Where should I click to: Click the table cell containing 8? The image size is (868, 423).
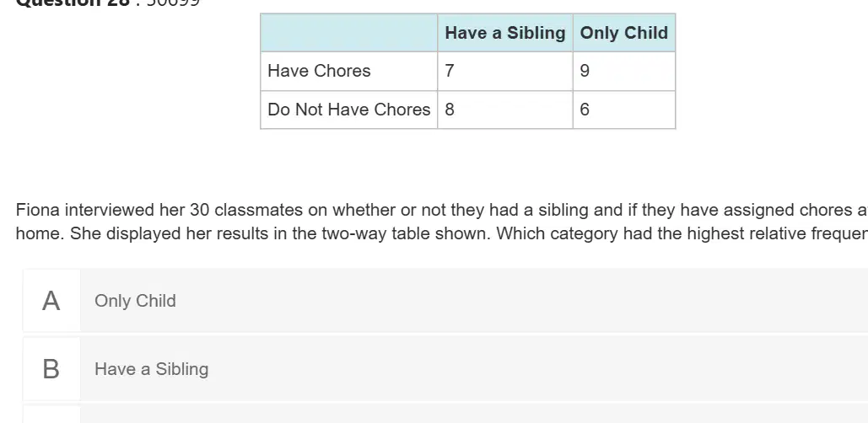[x=504, y=110]
